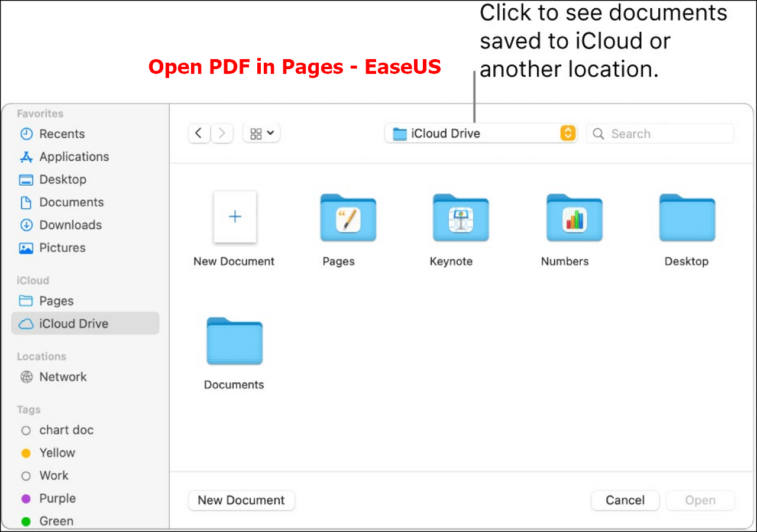Select the New Document plus thumbnail
Image resolution: width=757 pixels, height=532 pixels.
[x=235, y=217]
